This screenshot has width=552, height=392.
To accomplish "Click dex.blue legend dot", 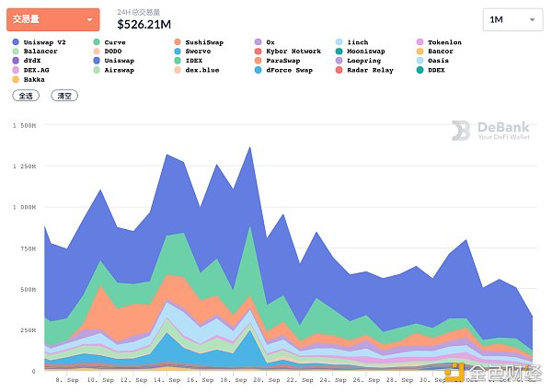I will tap(178, 70).
